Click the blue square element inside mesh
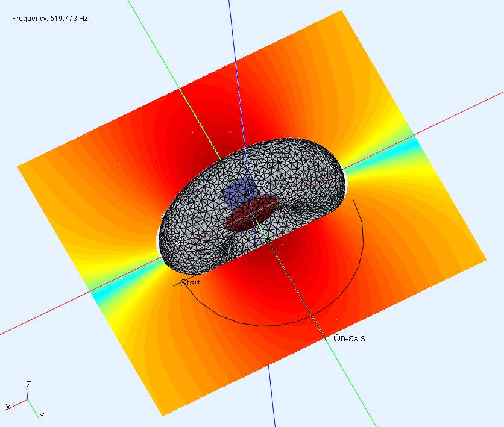 pos(240,193)
